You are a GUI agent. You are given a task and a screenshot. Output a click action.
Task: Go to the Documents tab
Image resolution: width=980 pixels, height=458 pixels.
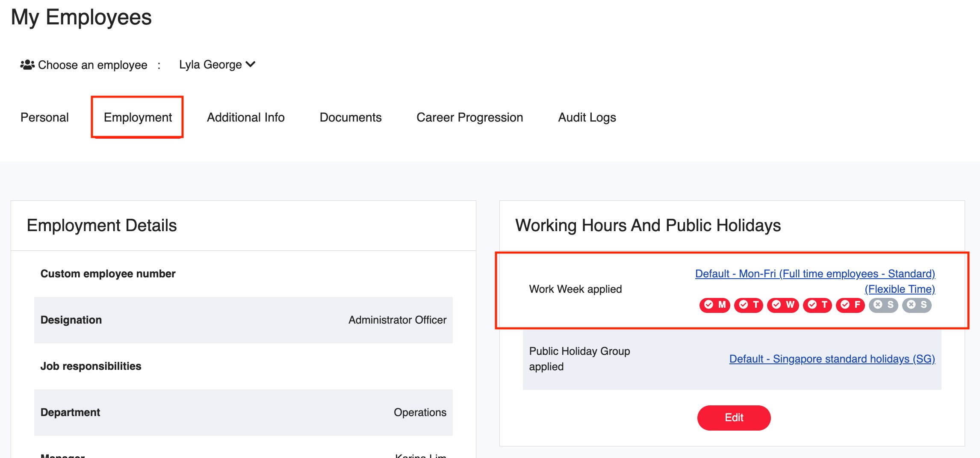tap(351, 117)
